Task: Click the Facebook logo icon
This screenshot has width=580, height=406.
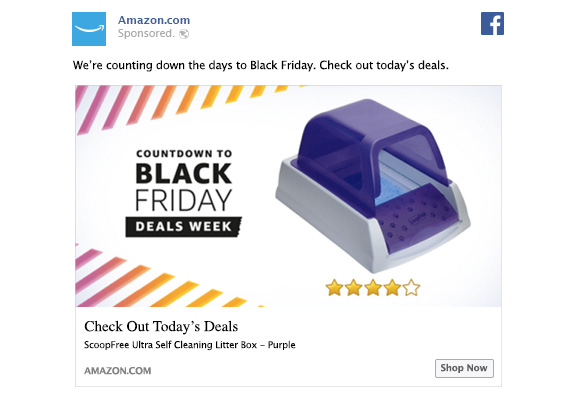Action: coord(492,23)
